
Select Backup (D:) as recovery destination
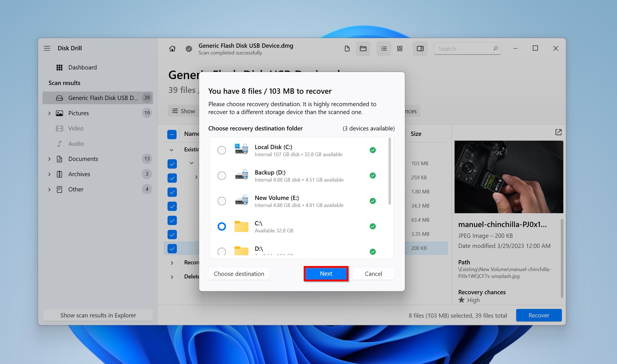pos(222,175)
